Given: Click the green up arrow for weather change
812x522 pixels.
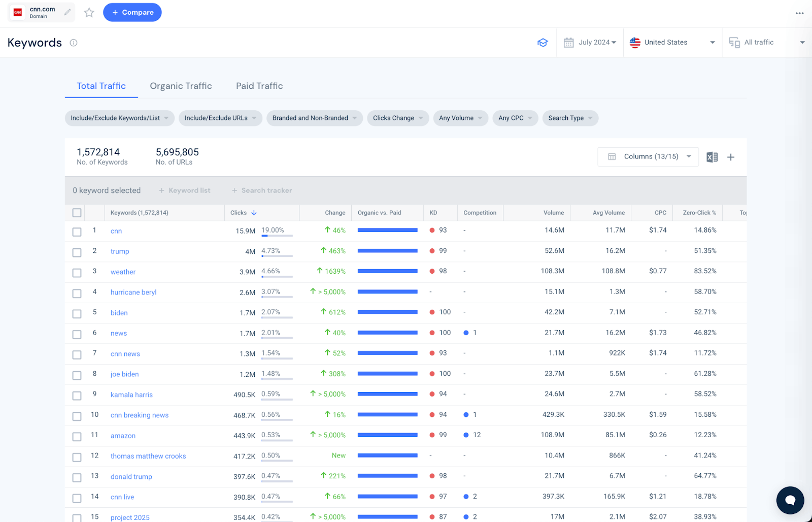Looking at the screenshot, I should point(319,271).
